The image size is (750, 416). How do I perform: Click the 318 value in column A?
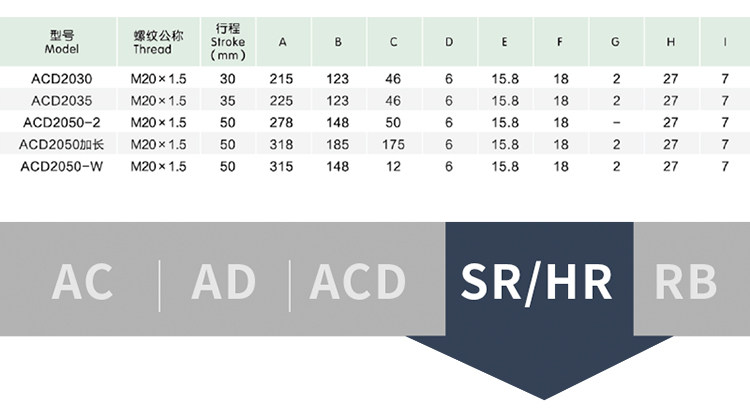283,144
